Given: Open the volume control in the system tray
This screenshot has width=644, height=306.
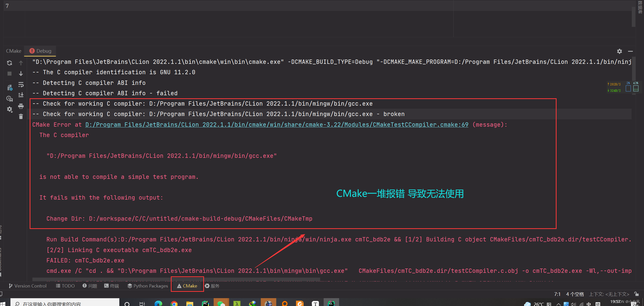Looking at the screenshot, I should point(573,304).
